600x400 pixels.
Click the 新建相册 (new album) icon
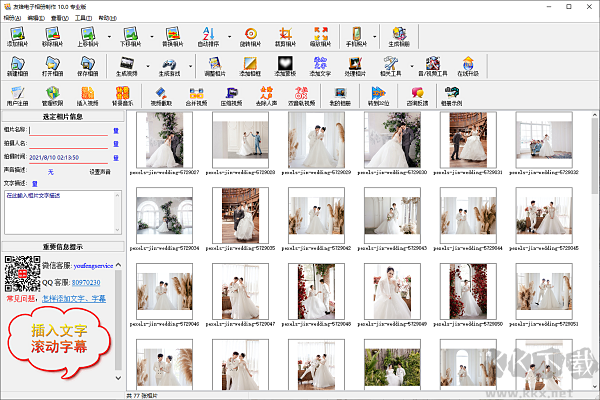[x=17, y=69]
